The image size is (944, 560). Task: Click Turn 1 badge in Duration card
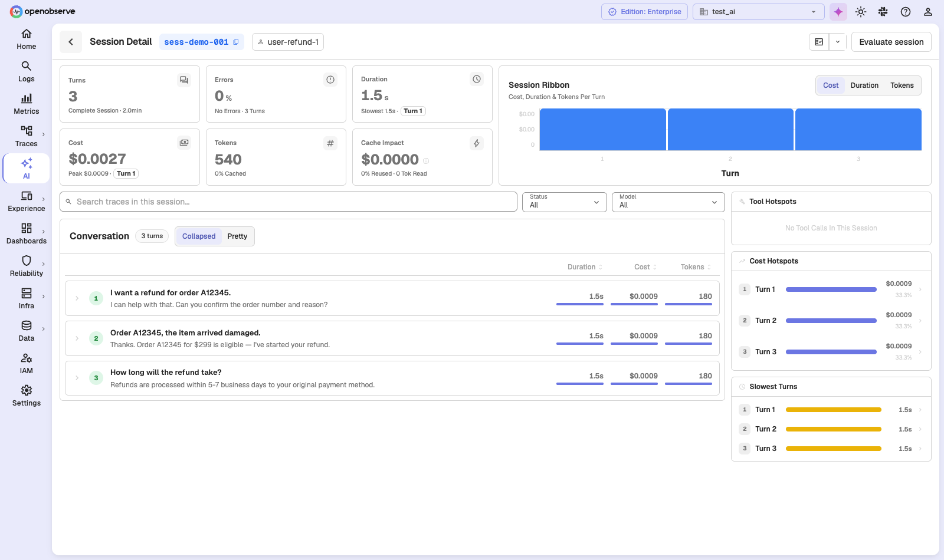click(x=413, y=111)
